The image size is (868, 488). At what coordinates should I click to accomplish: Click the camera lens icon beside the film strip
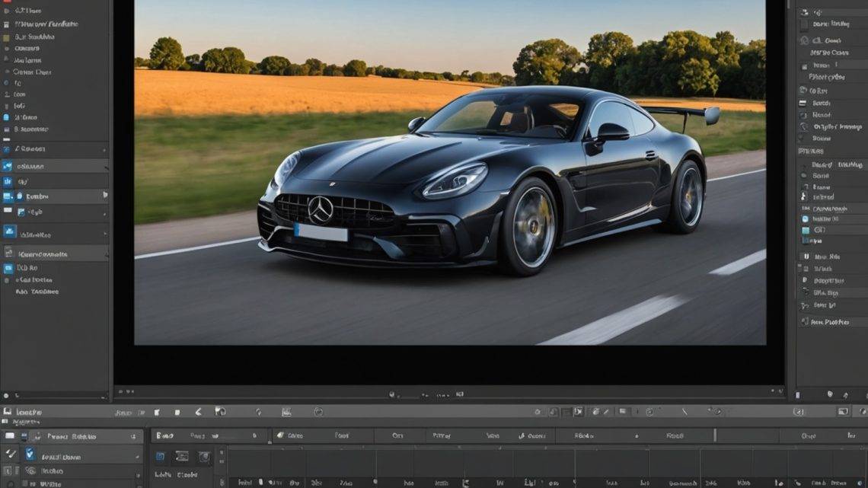point(204,457)
